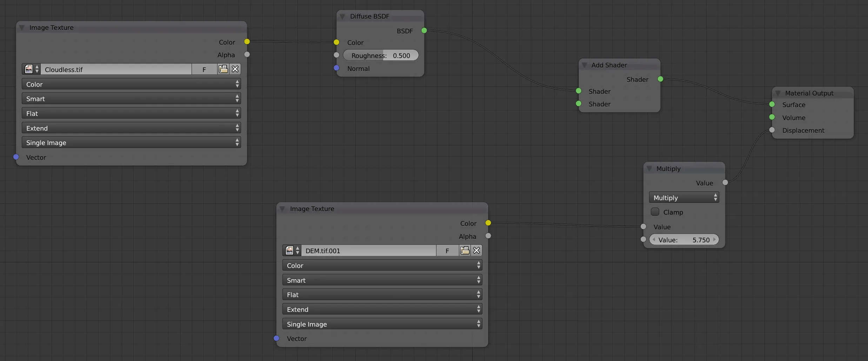Image resolution: width=868 pixels, height=361 pixels.
Task: Collapse the Add Shader node header
Action: [585, 65]
